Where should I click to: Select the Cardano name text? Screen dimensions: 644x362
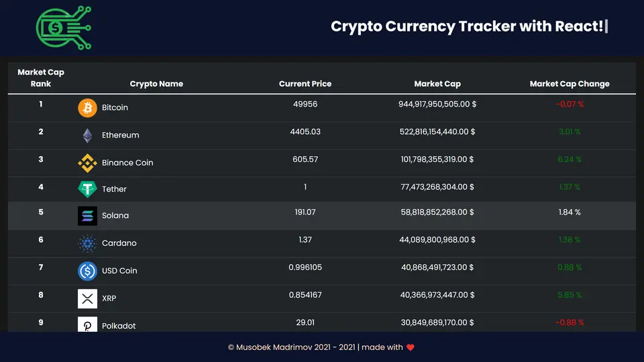coord(119,243)
